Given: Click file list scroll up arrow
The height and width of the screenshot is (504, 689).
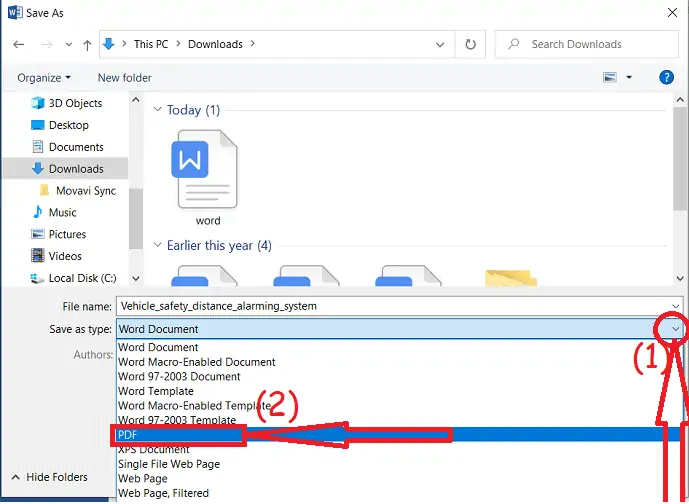Looking at the screenshot, I should click(x=680, y=100).
